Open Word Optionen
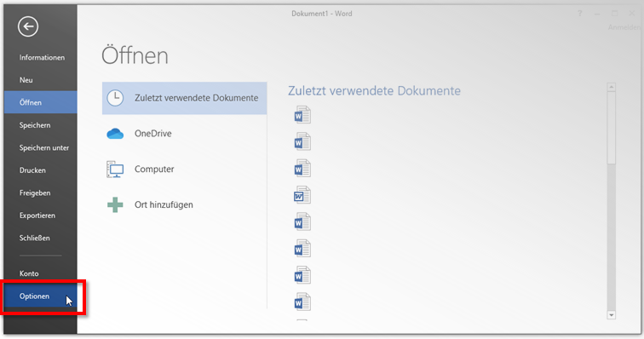The width and height of the screenshot is (644, 339). pos(41,296)
